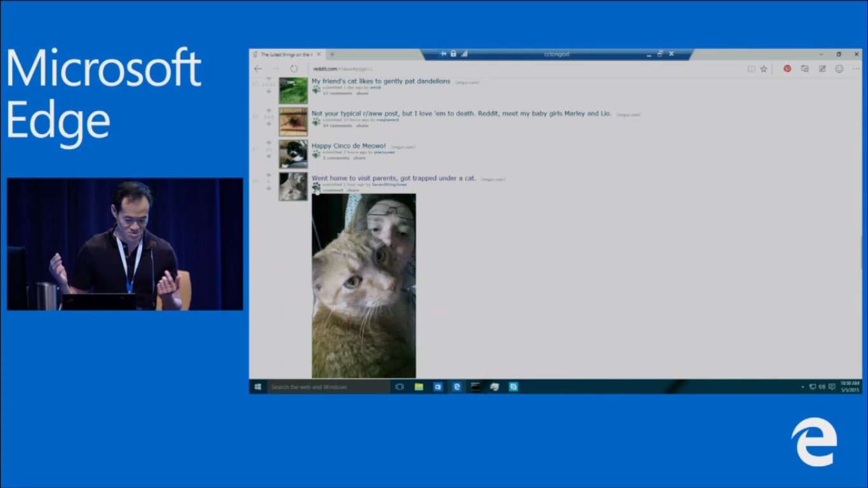Open Outlook from taskbar
The height and width of the screenshot is (488, 868).
[438, 386]
